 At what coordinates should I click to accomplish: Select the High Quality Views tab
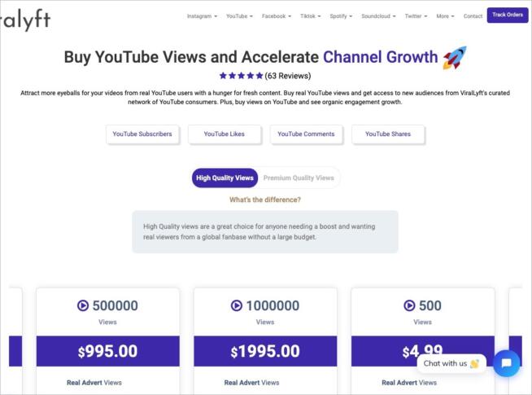[225, 178]
